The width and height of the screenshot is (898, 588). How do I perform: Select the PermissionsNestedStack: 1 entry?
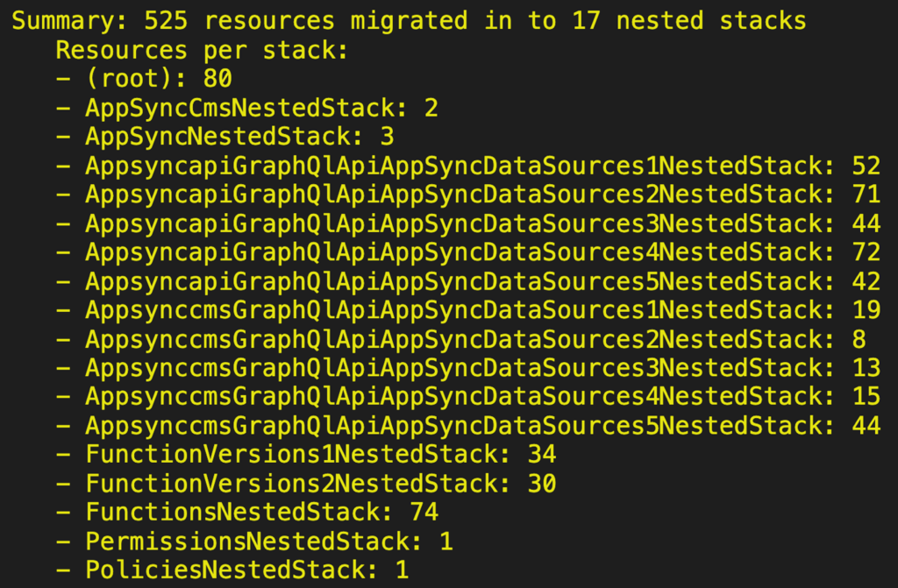(253, 542)
